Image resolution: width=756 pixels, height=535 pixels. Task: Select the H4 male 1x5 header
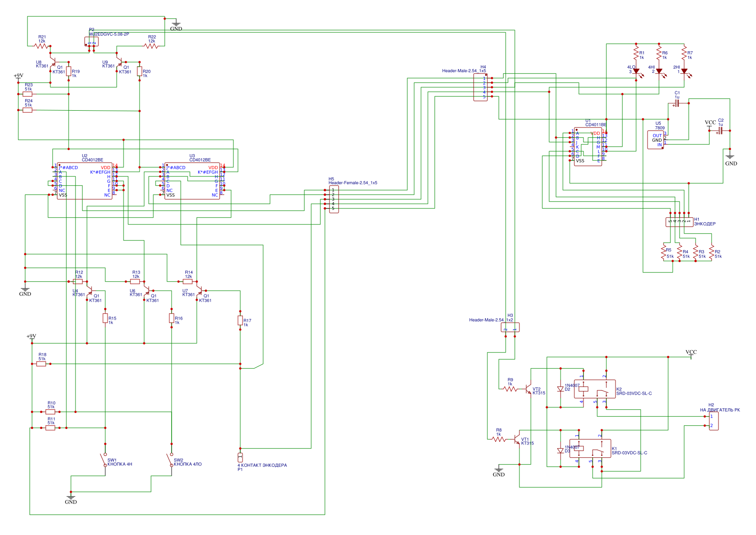click(481, 87)
